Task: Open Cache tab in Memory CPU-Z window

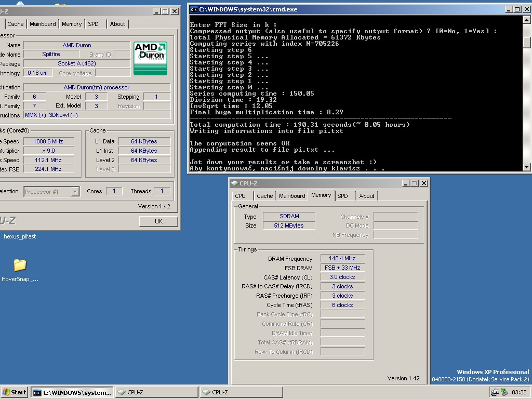Action: coord(264,196)
